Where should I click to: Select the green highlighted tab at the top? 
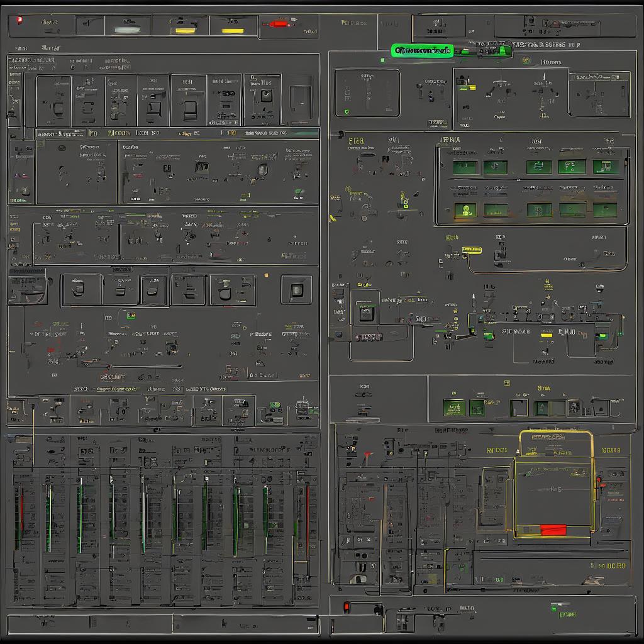pyautogui.click(x=422, y=51)
